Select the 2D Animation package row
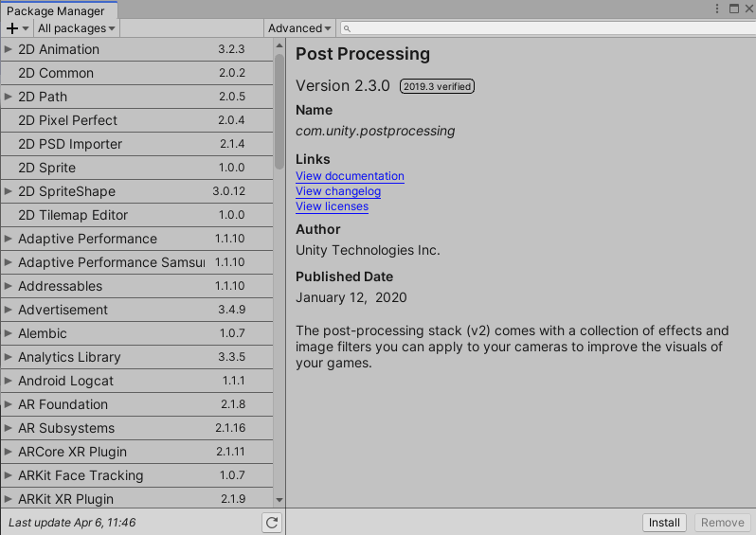 137,49
